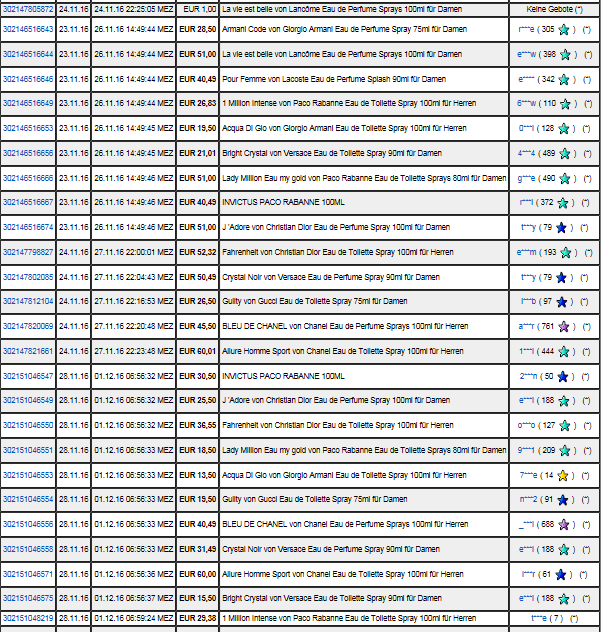Click e***l's star in the Crystal Noir EUR 31,49 row
The height and width of the screenshot is (632, 603).
(x=563, y=550)
